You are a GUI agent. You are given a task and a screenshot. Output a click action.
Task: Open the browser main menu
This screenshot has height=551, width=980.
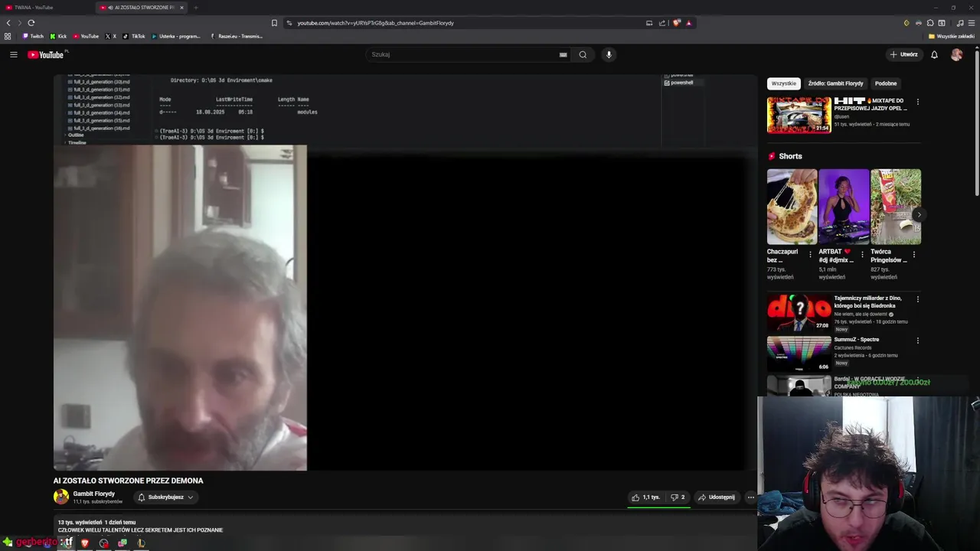coord(972,23)
